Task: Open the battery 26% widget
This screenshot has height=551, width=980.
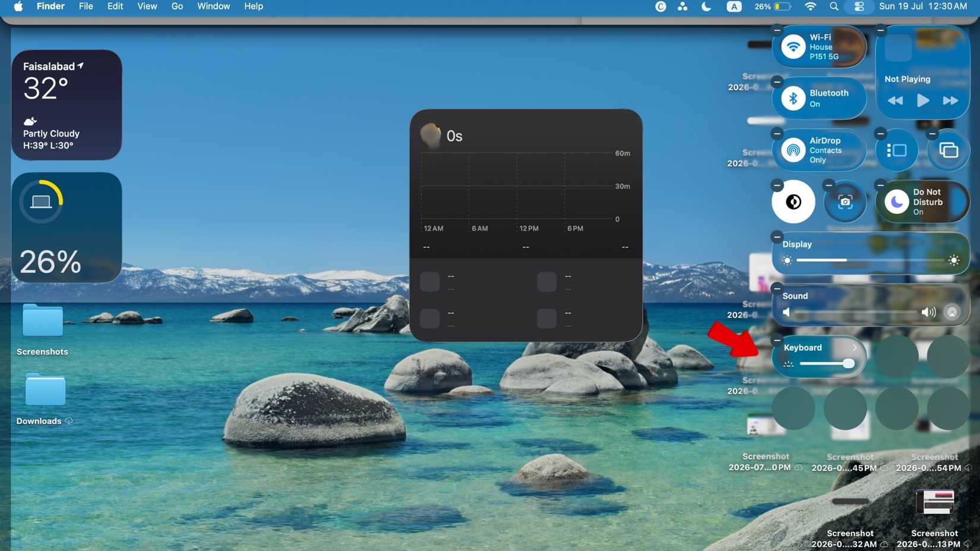Action: [x=67, y=227]
